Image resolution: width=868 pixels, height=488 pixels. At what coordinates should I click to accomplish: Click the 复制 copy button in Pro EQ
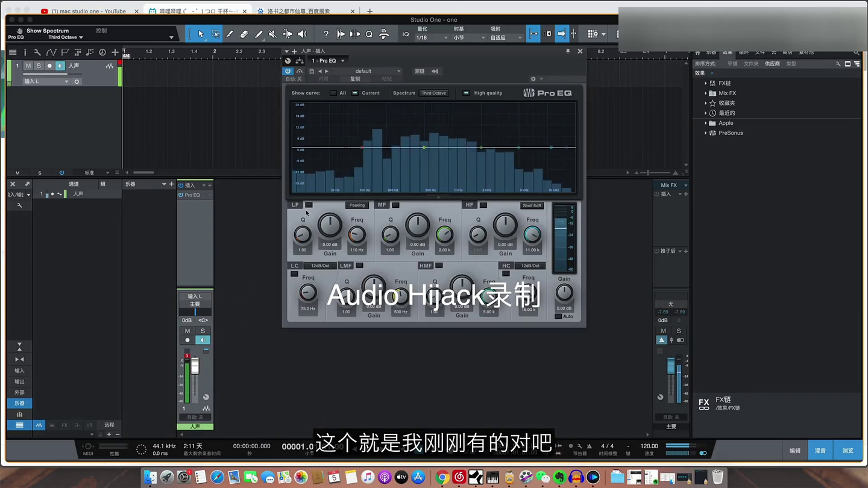point(355,79)
